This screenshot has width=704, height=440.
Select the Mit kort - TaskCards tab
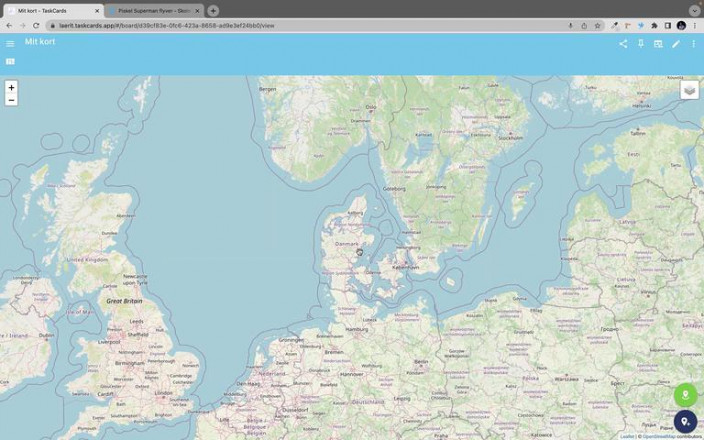(50, 10)
